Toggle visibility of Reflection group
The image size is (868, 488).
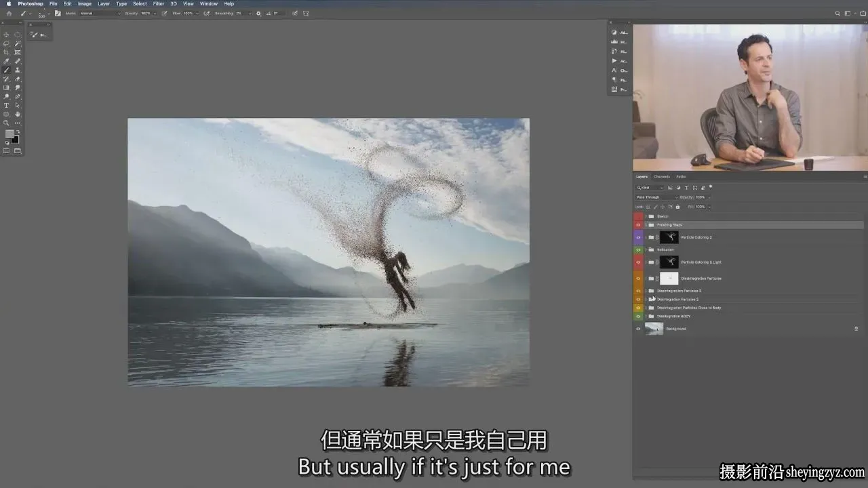[638, 249]
